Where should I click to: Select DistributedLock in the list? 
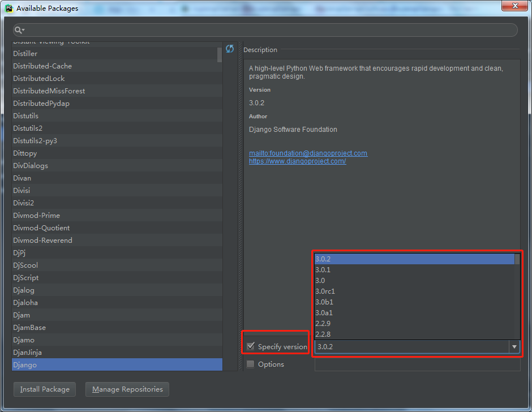click(117, 79)
